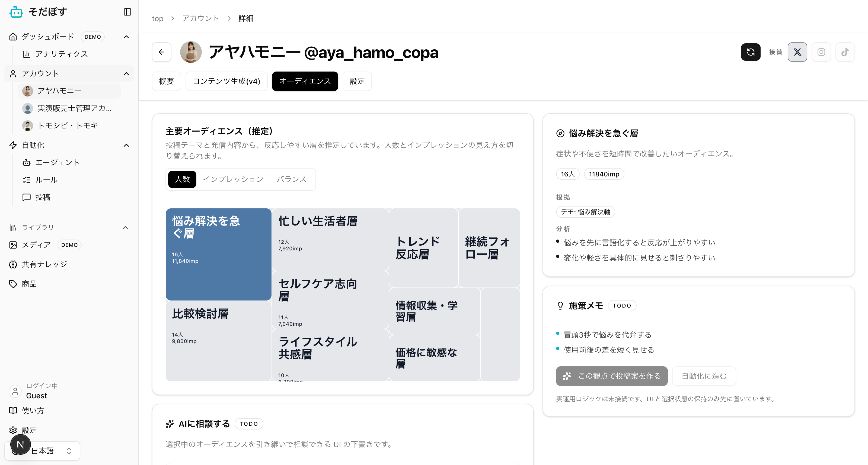Click この観点で投稿案を作る button
This screenshot has height=465, width=868.
pos(612,376)
